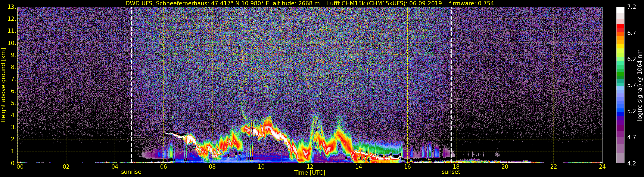
Task: Click the height axis tick label '13.'
Action: click(12, 7)
